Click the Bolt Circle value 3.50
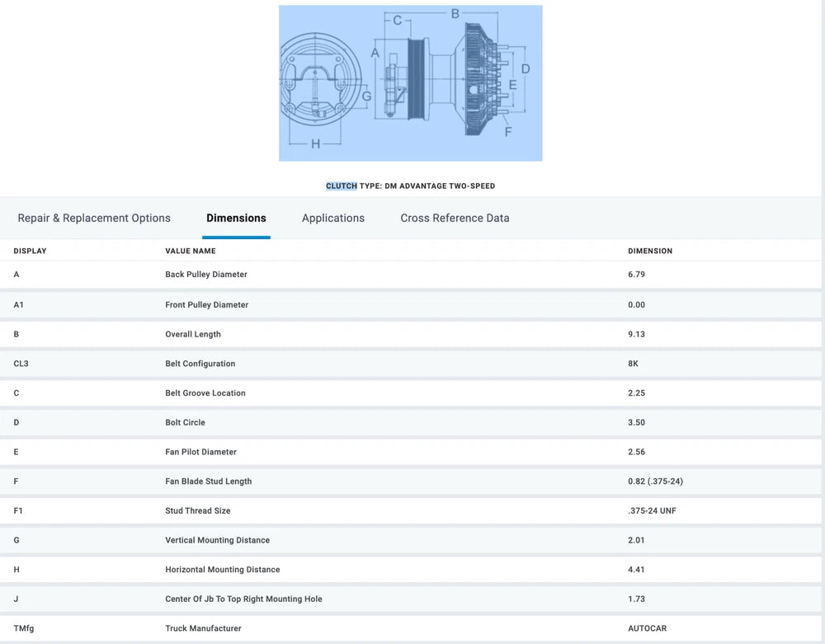 [636, 423]
